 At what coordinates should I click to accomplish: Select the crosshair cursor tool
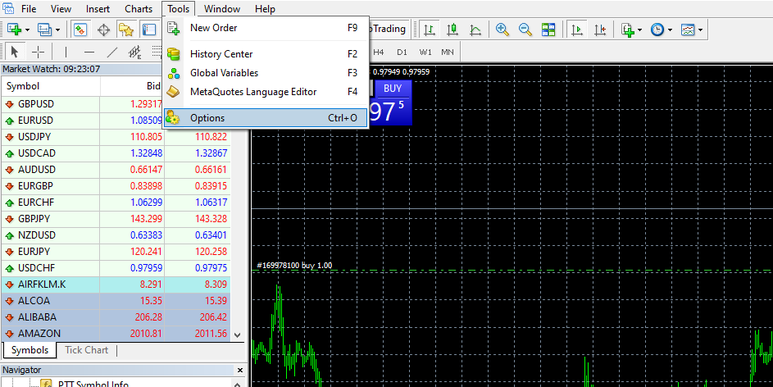[x=38, y=52]
